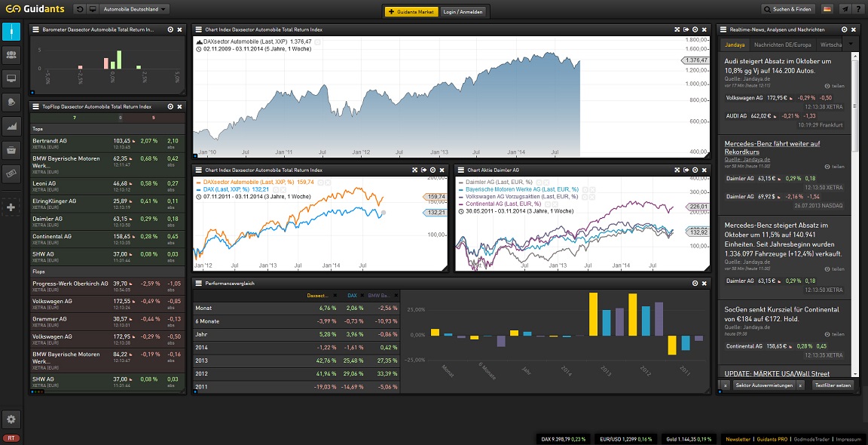Export the Chart Aktie Daimler AG widget
Viewport: 868px width, 445px height.
coord(686,170)
